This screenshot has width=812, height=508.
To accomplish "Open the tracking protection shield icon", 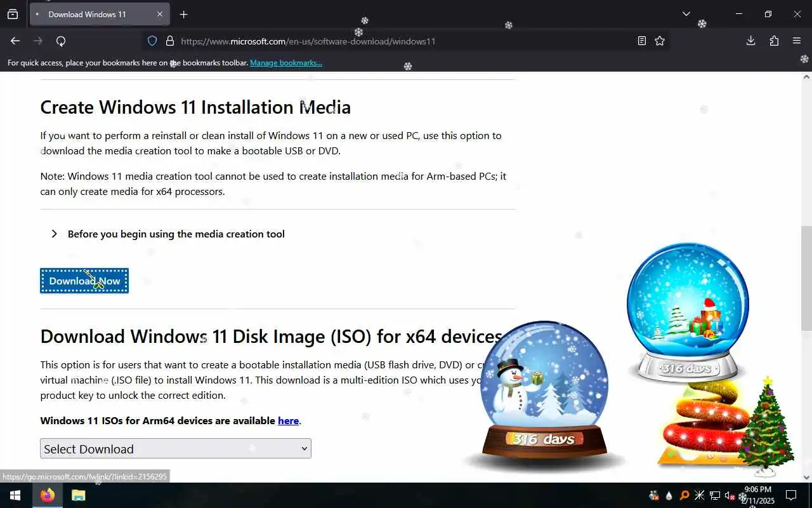I will 152,41.
